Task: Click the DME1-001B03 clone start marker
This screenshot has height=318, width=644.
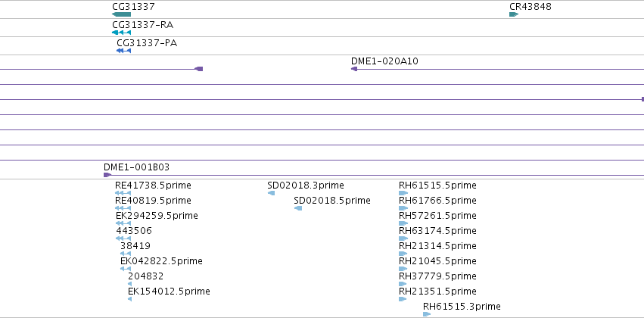Action: coord(107,175)
